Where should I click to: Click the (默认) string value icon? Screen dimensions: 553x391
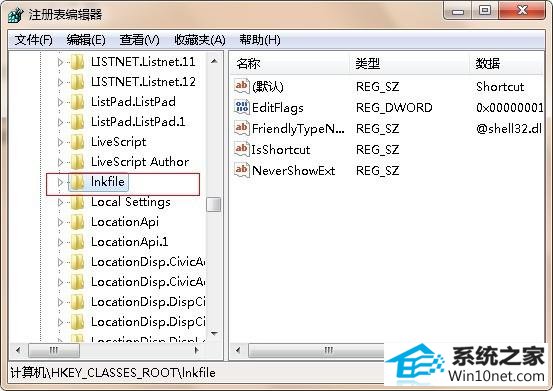pos(242,86)
